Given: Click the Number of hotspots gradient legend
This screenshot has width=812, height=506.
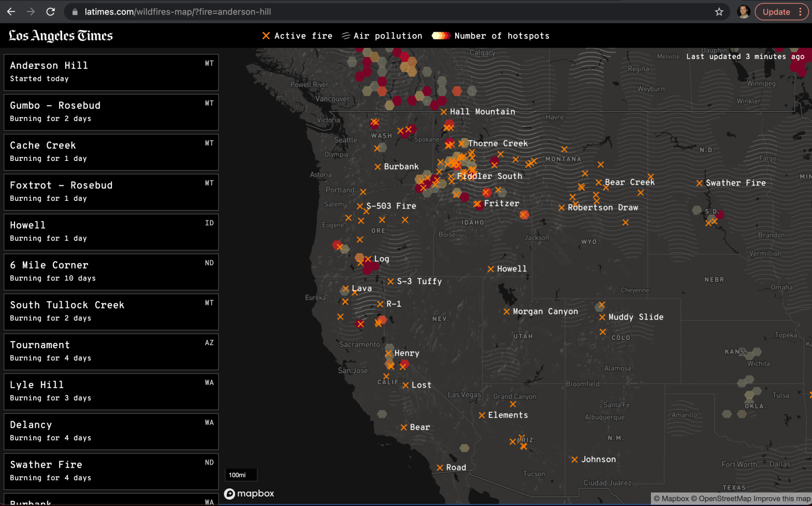Looking at the screenshot, I should [x=441, y=36].
